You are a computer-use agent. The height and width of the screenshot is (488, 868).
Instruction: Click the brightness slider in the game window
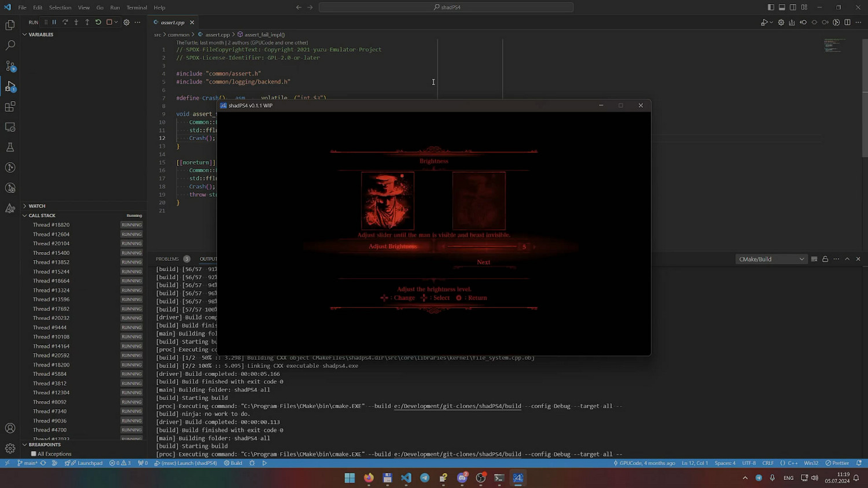pyautogui.click(x=482, y=247)
